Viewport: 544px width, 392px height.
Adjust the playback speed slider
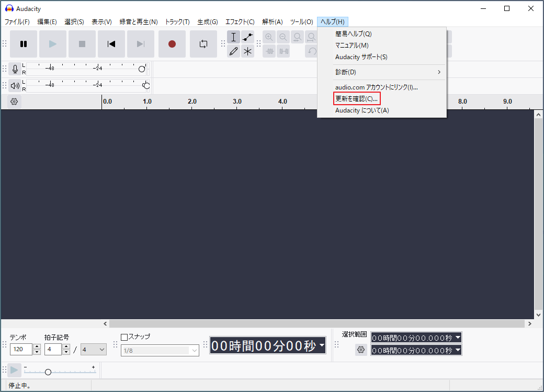click(x=48, y=372)
